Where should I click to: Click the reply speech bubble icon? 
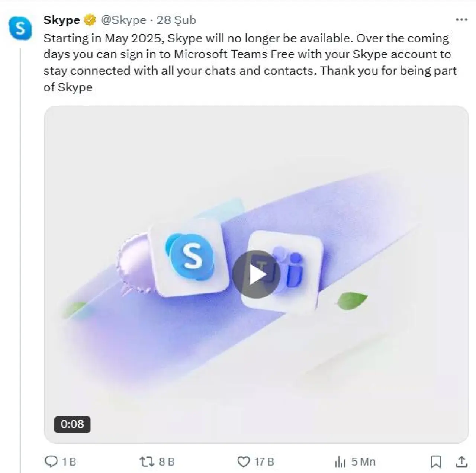pos(51,461)
